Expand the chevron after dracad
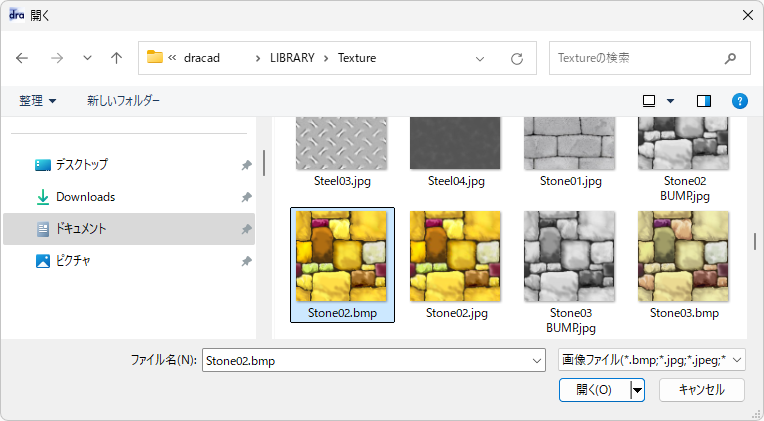The image size is (764, 421). [258, 58]
